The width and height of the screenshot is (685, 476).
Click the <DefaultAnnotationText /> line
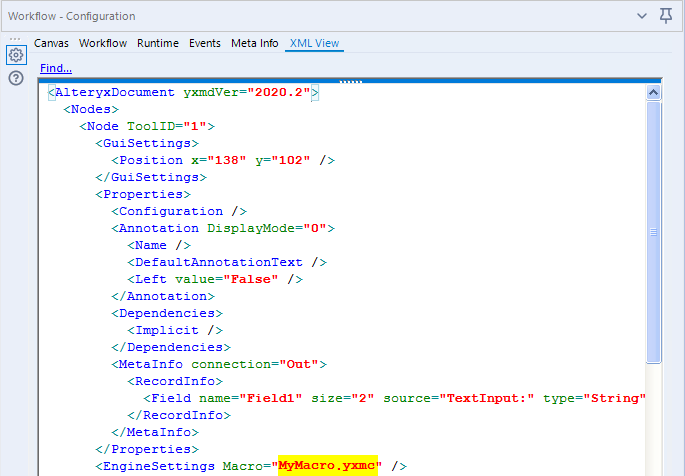coord(227,262)
